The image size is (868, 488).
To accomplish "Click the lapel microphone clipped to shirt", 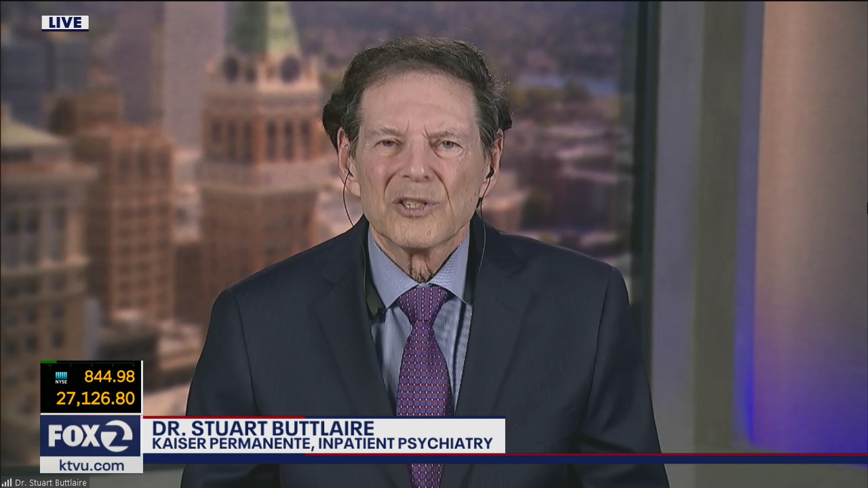I will click(x=372, y=306).
